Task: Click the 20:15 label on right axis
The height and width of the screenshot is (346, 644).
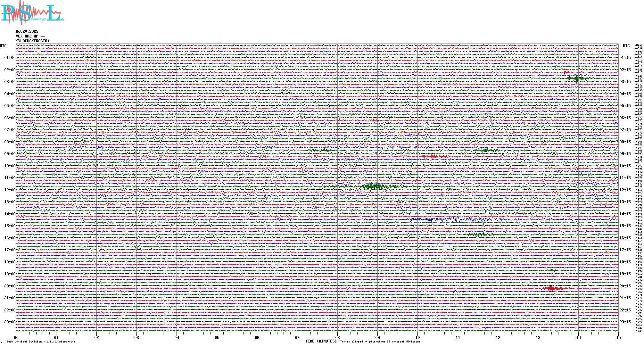Action: [x=625, y=286]
